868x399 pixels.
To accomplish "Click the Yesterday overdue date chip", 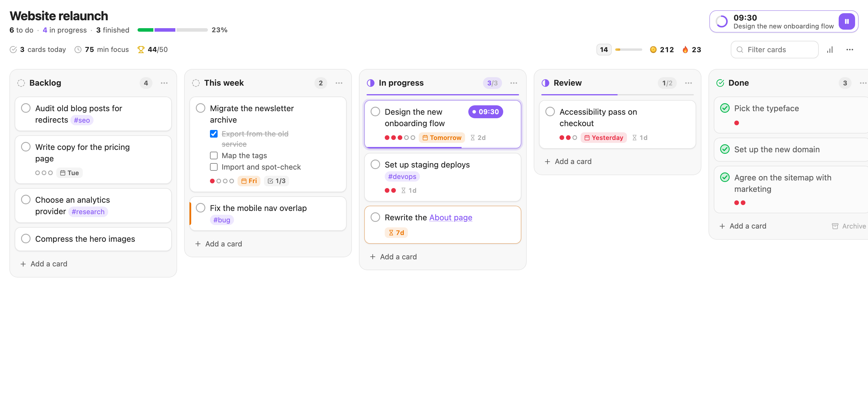I will 603,138.
